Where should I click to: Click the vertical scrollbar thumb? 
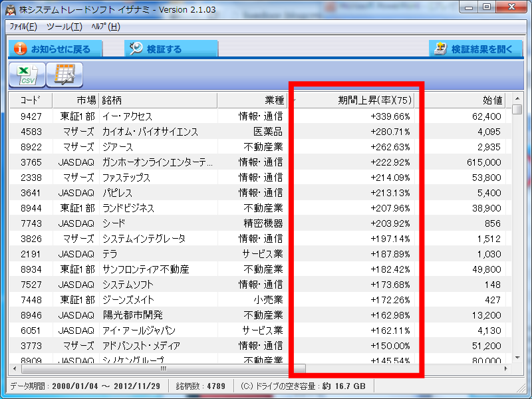coord(517,110)
